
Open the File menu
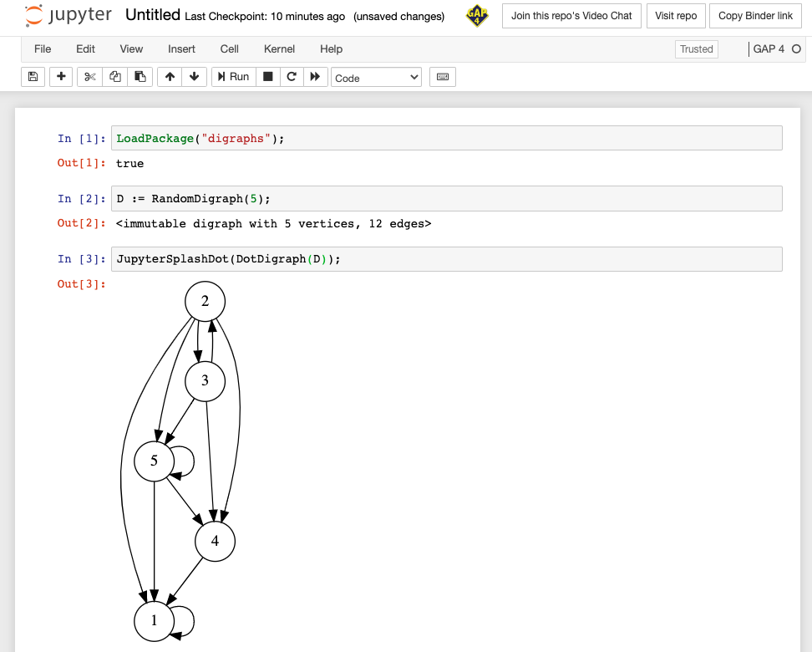[43, 49]
